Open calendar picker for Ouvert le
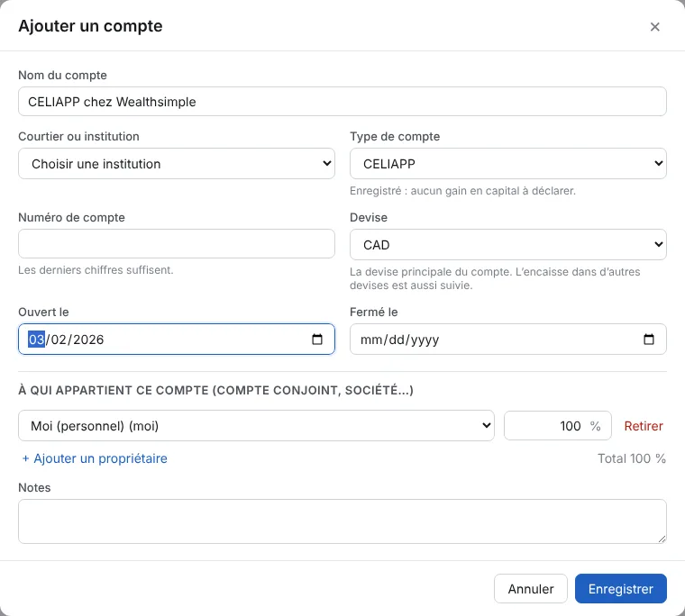The image size is (685, 616). tap(317, 340)
